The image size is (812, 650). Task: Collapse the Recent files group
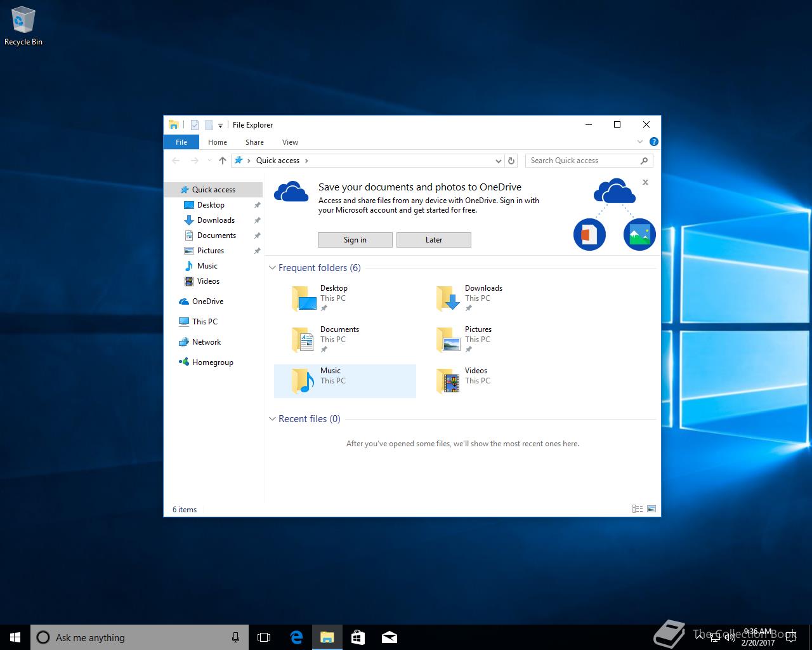272,419
